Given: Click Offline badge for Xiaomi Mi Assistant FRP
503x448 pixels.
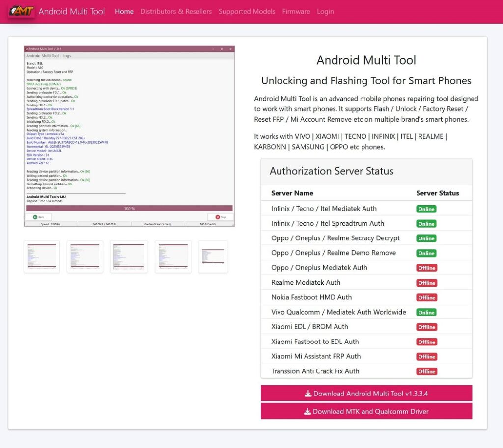Looking at the screenshot, I should coord(427,356).
